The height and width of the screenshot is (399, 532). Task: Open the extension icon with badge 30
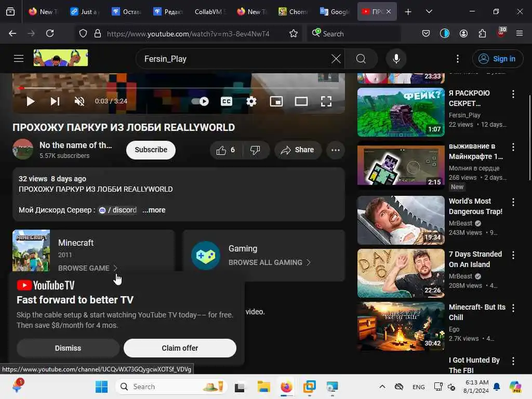(501, 33)
